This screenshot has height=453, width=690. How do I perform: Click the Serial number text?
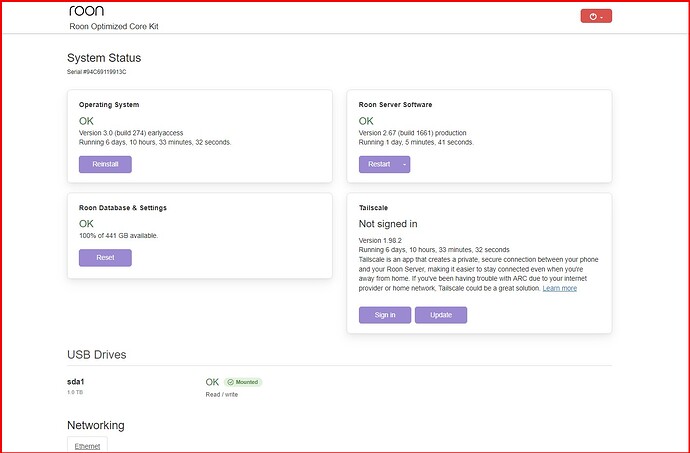96,72
